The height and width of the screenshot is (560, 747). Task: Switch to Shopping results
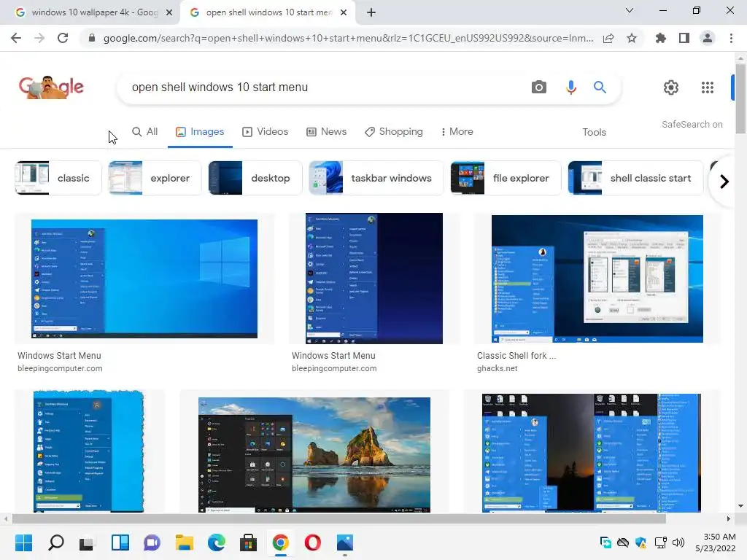393,132
